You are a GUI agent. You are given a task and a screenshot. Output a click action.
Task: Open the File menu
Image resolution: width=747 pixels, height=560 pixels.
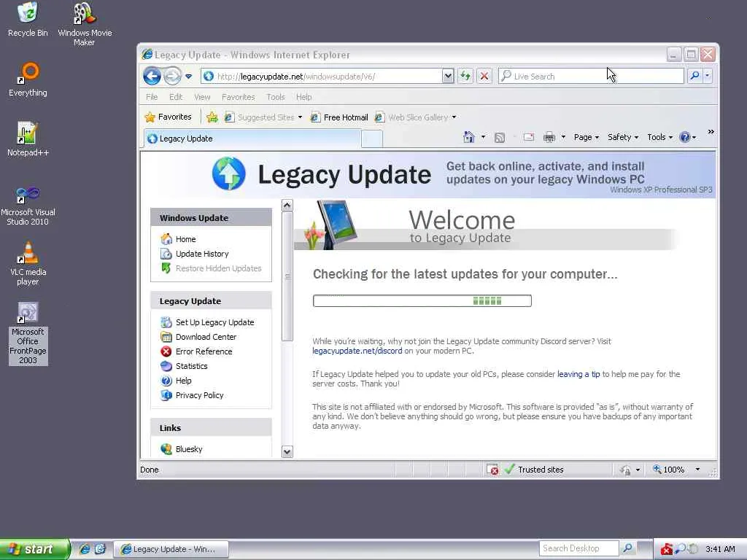[x=152, y=97]
